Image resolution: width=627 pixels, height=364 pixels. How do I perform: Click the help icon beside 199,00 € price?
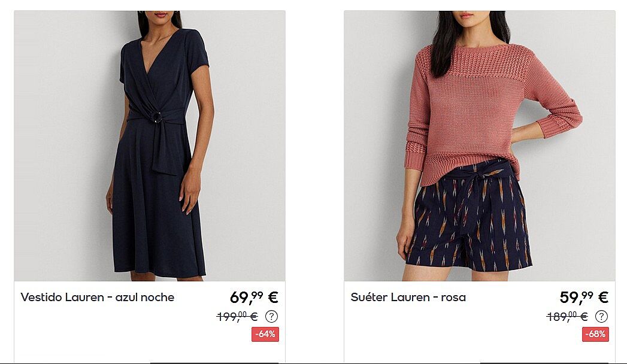point(271,317)
